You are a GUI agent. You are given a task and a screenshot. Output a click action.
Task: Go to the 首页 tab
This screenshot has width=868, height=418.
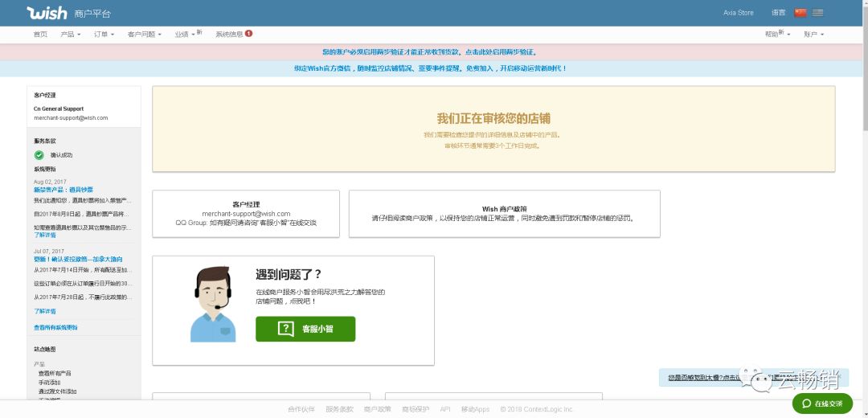click(40, 35)
